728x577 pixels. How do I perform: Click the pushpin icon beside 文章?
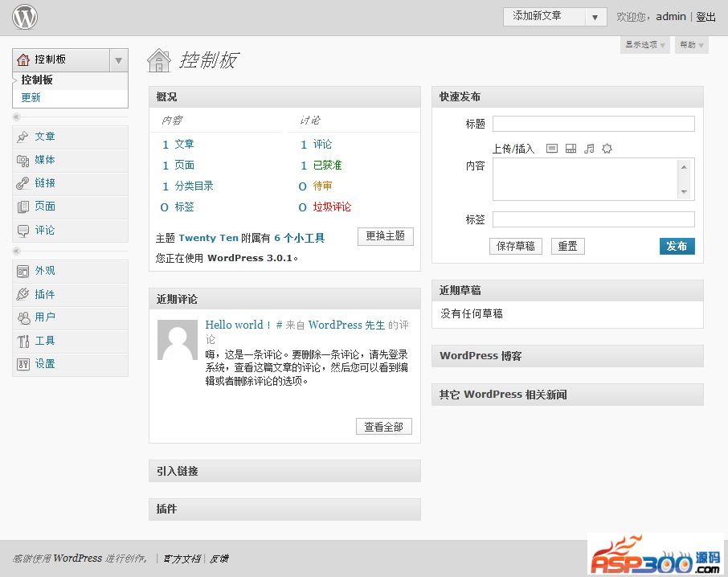(x=22, y=137)
